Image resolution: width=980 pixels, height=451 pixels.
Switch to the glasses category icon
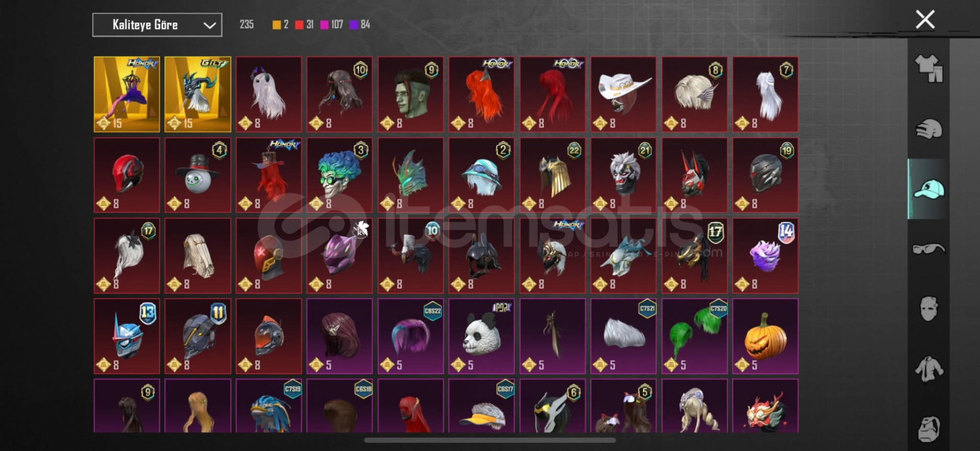click(928, 249)
